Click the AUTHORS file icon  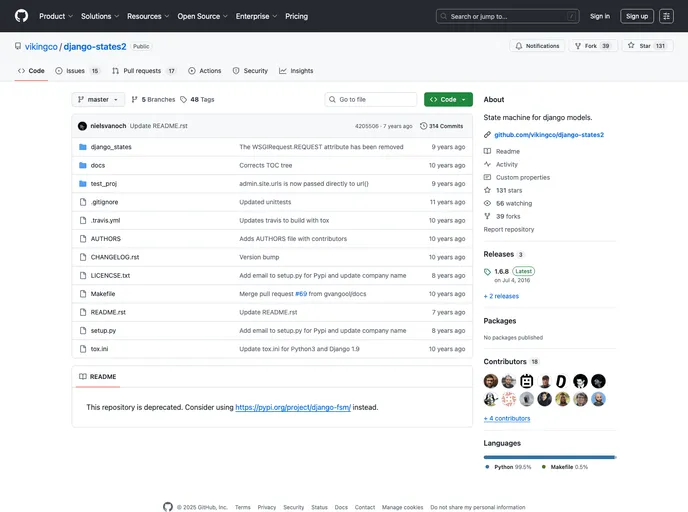[82, 239]
